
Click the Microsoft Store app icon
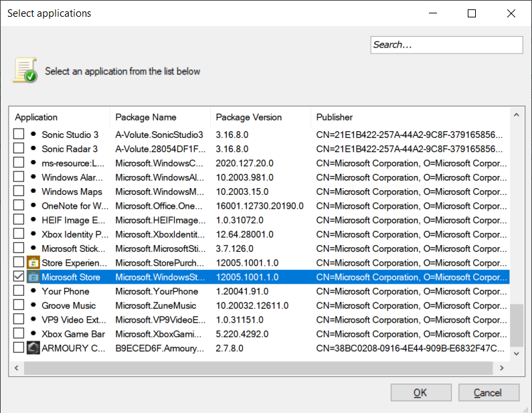click(33, 277)
